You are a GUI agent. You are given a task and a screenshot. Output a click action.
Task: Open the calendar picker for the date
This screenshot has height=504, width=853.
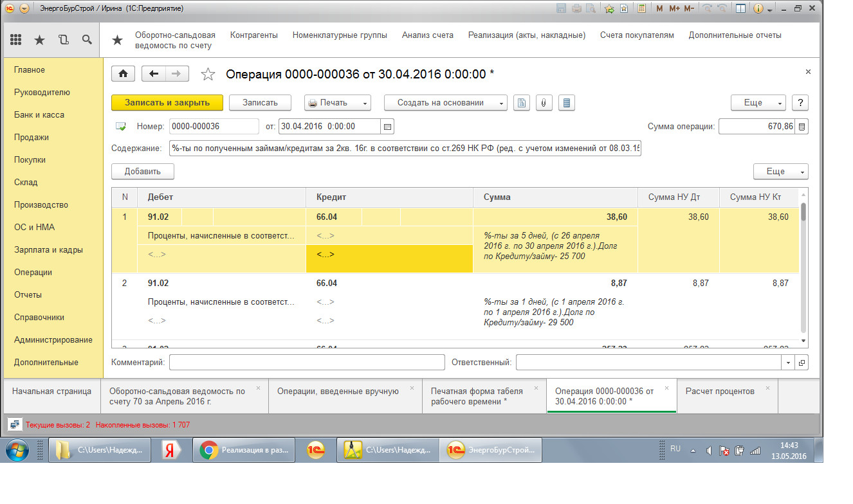tap(387, 127)
